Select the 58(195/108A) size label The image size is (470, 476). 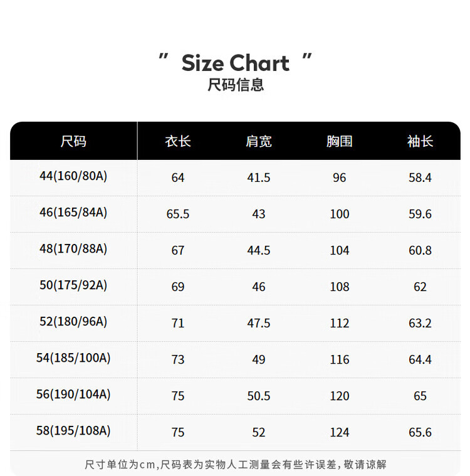[x=73, y=431]
